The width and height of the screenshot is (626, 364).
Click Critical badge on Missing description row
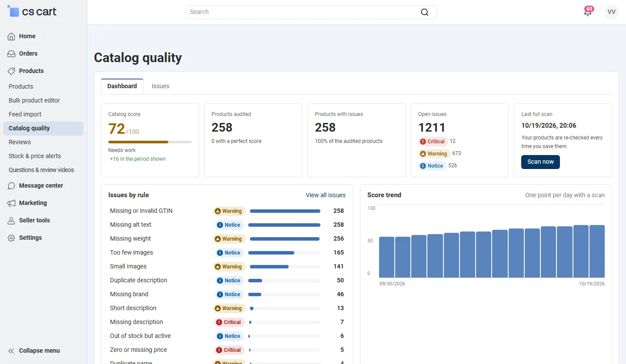tap(229, 322)
